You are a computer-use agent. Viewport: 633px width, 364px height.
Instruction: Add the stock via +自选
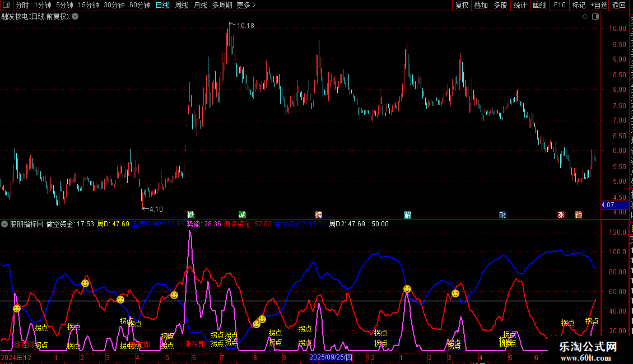[x=599, y=5]
